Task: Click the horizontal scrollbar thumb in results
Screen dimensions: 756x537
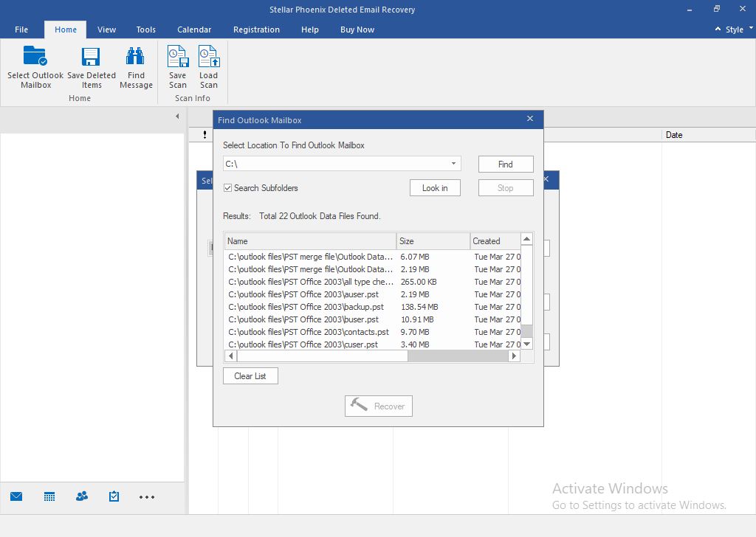Action: point(322,356)
